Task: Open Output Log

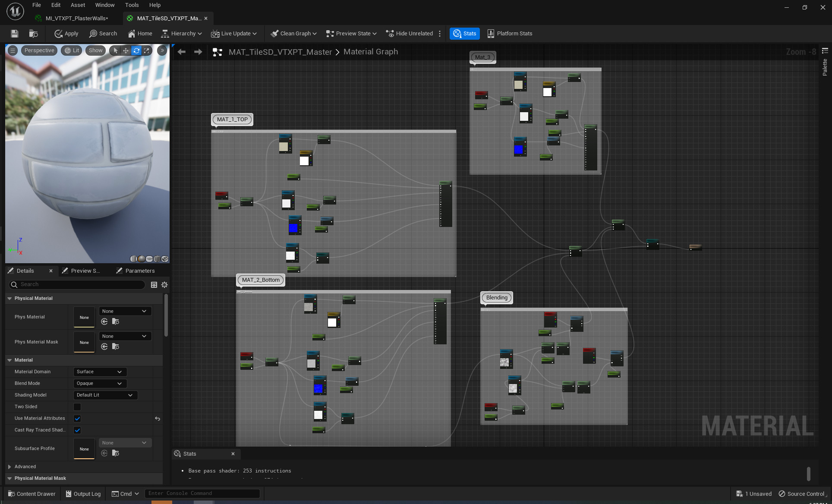Action: 83,494
